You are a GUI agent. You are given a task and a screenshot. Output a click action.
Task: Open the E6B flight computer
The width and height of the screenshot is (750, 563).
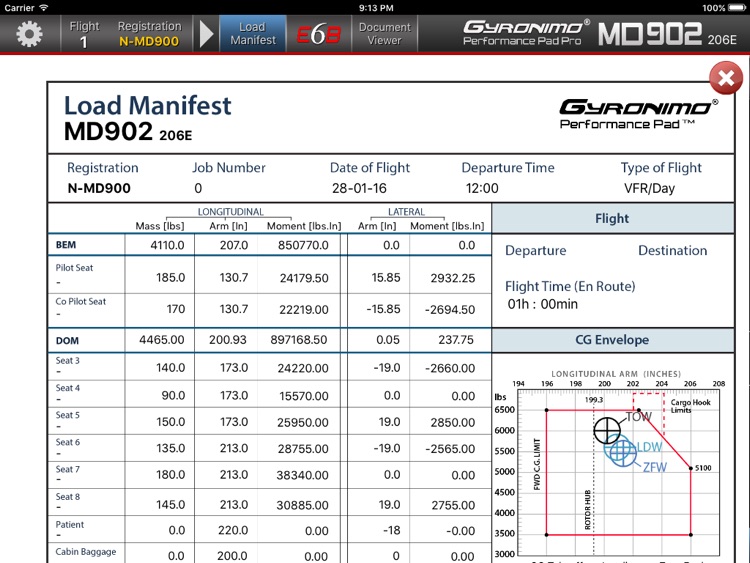(319, 34)
